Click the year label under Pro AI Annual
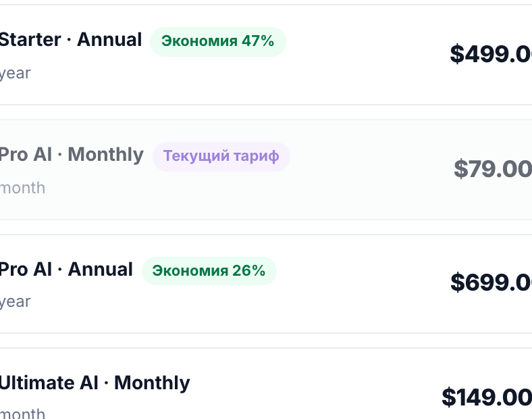 [16, 302]
